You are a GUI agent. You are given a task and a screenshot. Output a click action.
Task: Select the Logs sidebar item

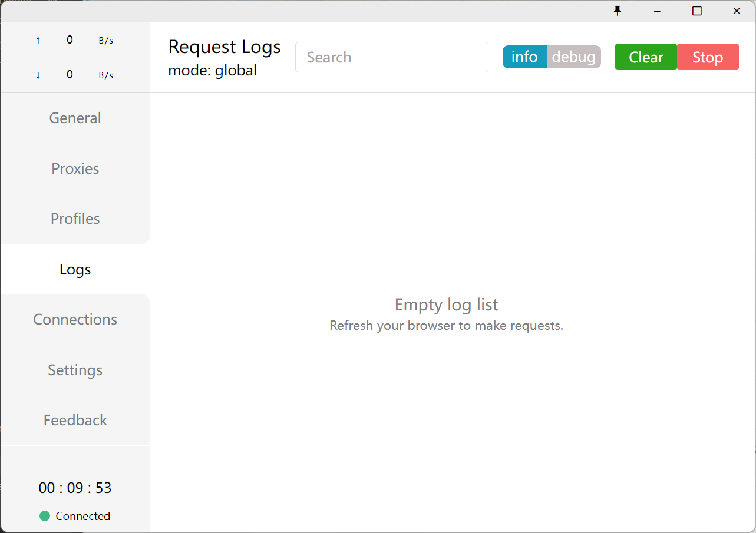tap(75, 269)
